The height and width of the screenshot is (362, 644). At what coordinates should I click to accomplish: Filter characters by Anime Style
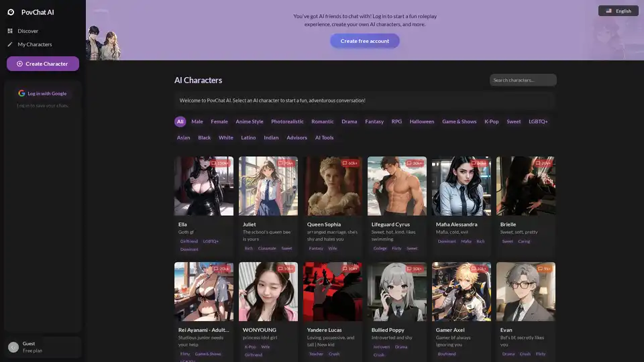[249, 121]
